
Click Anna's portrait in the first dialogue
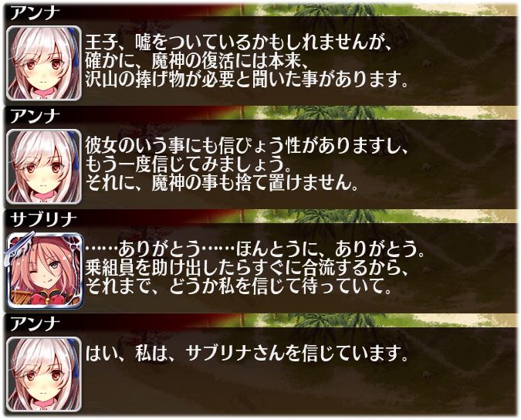pyautogui.click(x=44, y=63)
